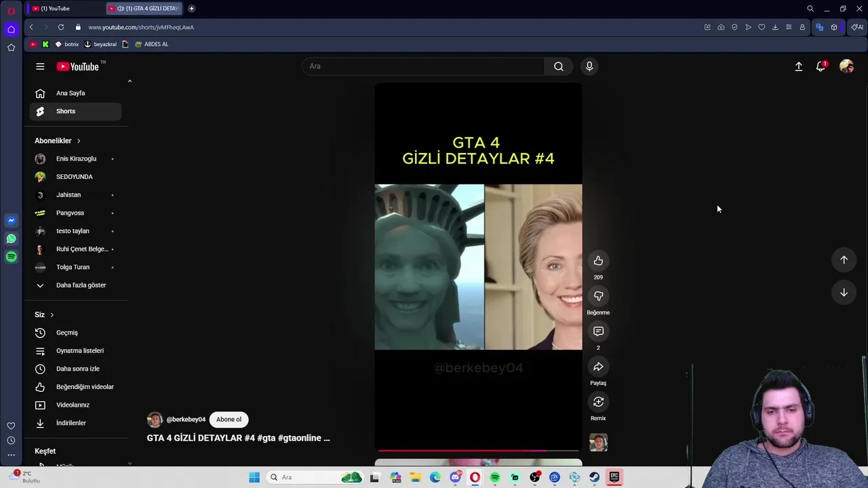
Task: Open Ruhi Çenet Belge... subscription
Action: (75, 249)
